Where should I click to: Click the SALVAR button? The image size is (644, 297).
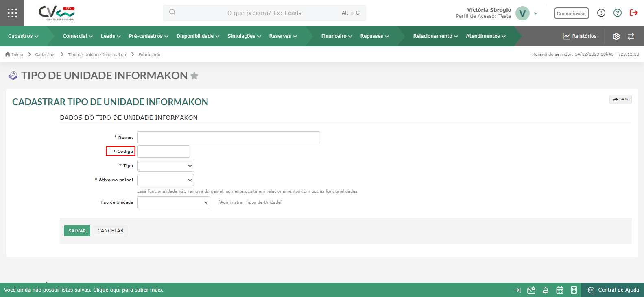pyautogui.click(x=77, y=231)
